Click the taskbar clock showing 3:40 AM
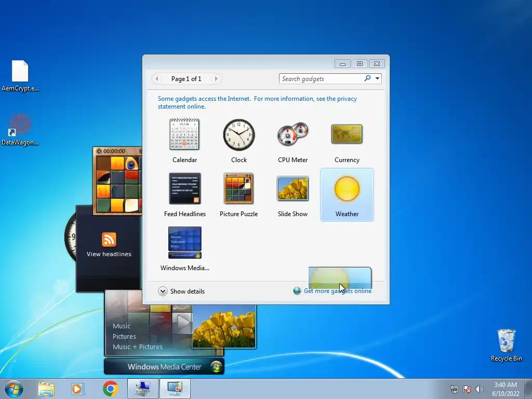The height and width of the screenshot is (399, 532). [x=506, y=389]
